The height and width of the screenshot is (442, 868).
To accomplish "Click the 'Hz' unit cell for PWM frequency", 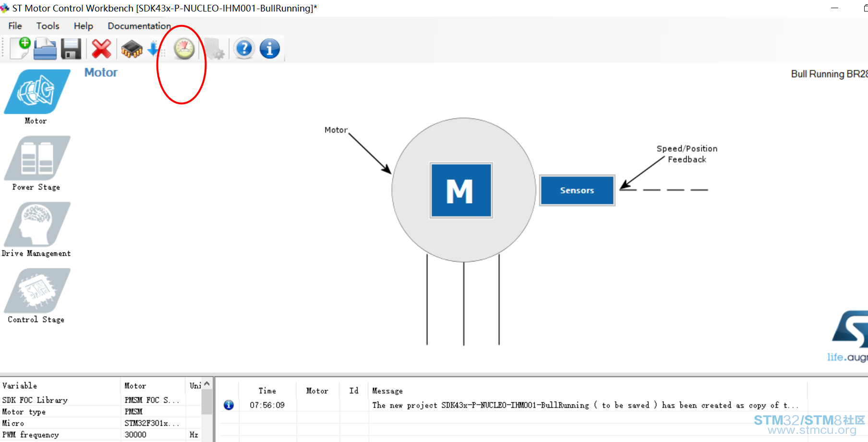I will click(194, 435).
